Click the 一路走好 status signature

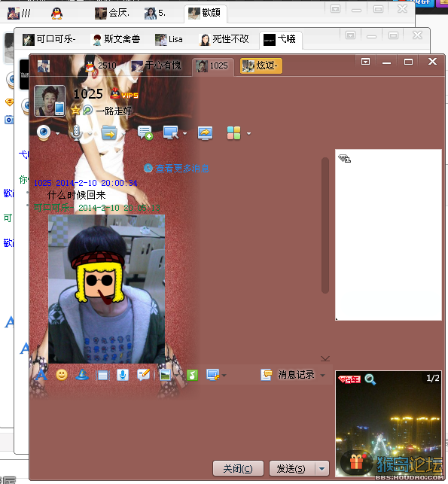tap(114, 111)
